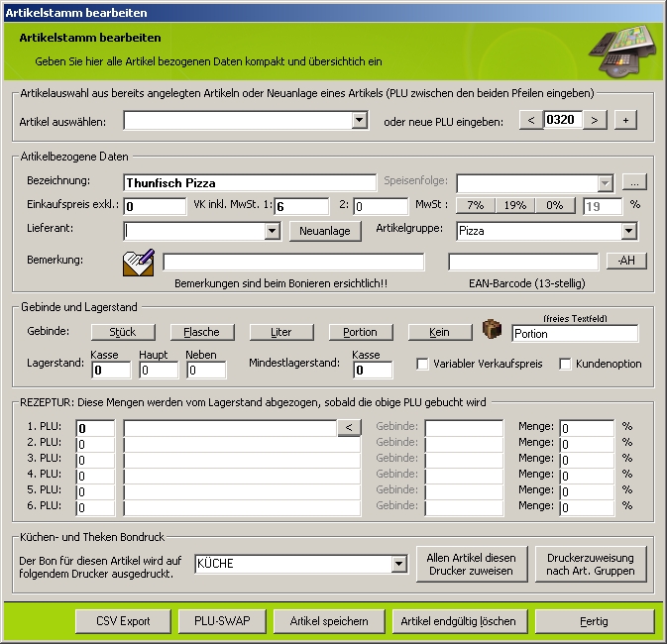
Task: Click the Bemerkung text field
Action: coord(294,262)
